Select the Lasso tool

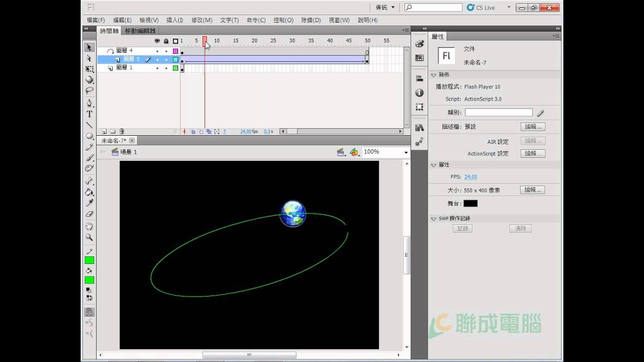coord(89,90)
